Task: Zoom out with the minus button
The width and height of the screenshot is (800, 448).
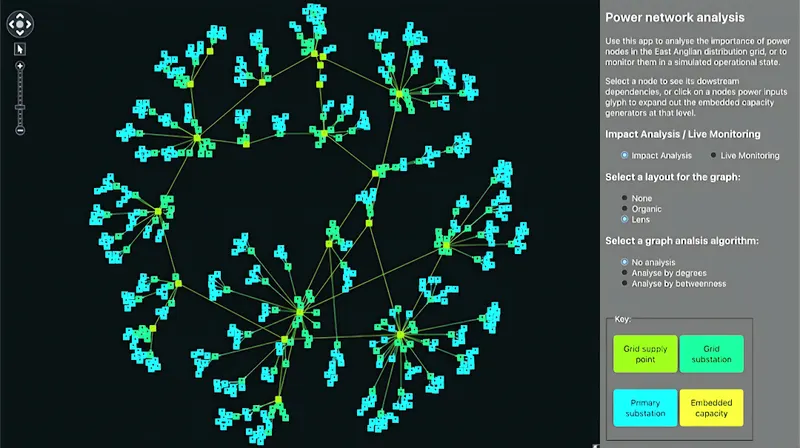Action: [x=20, y=131]
